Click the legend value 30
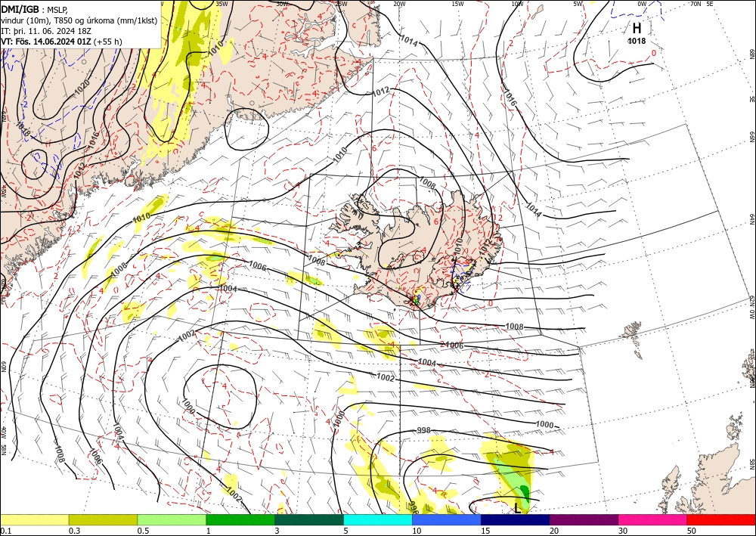 click(623, 531)
